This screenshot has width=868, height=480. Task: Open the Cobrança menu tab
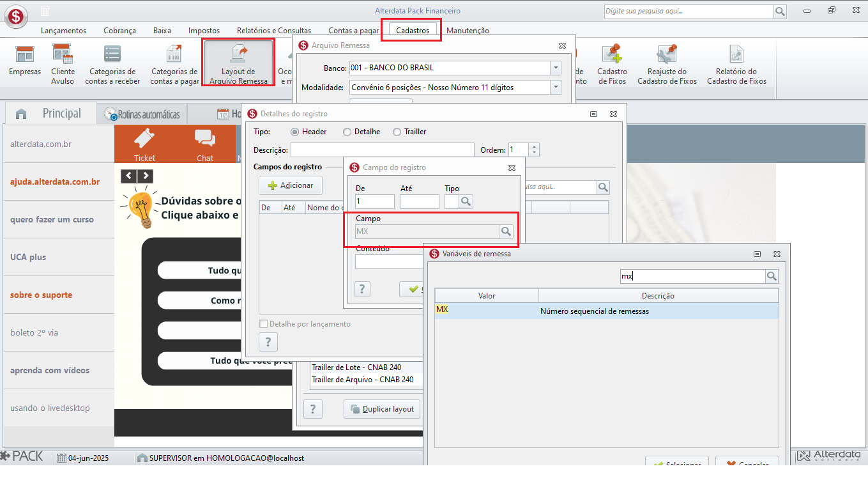(x=119, y=31)
